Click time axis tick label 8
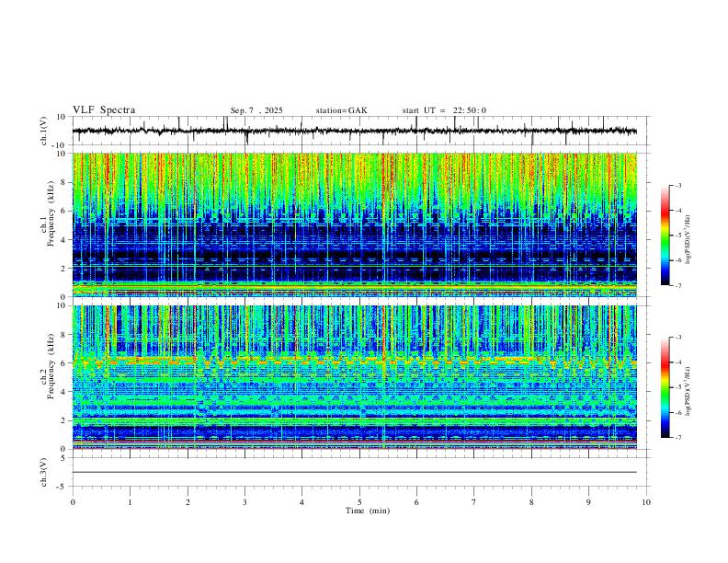 tap(531, 502)
